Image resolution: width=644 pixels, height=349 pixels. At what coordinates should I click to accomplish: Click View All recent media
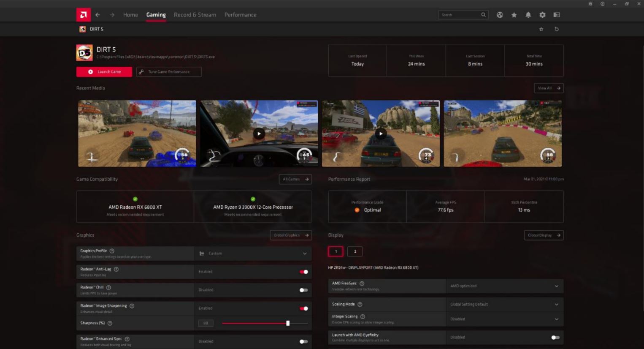549,88
